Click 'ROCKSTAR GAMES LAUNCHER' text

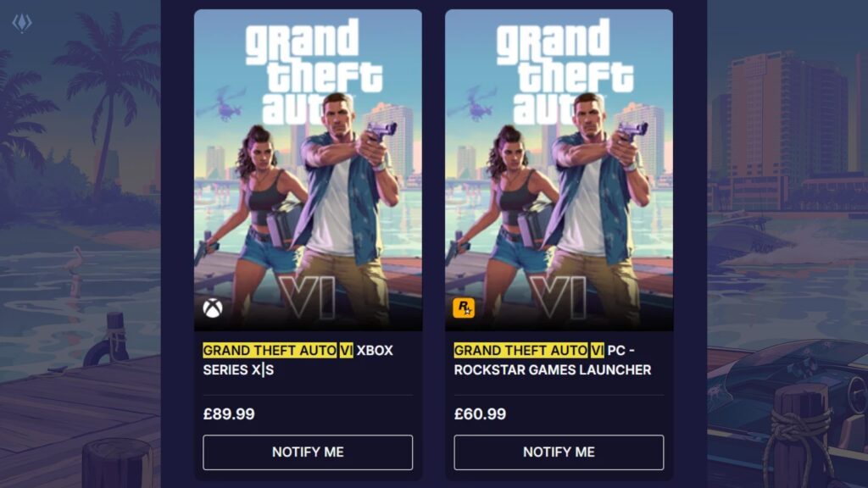pyautogui.click(x=553, y=369)
